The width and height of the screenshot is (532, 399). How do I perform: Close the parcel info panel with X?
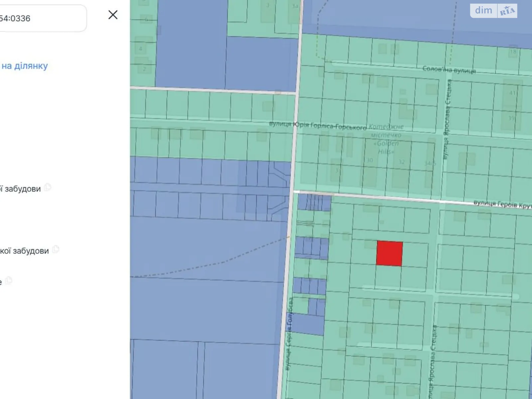click(113, 15)
